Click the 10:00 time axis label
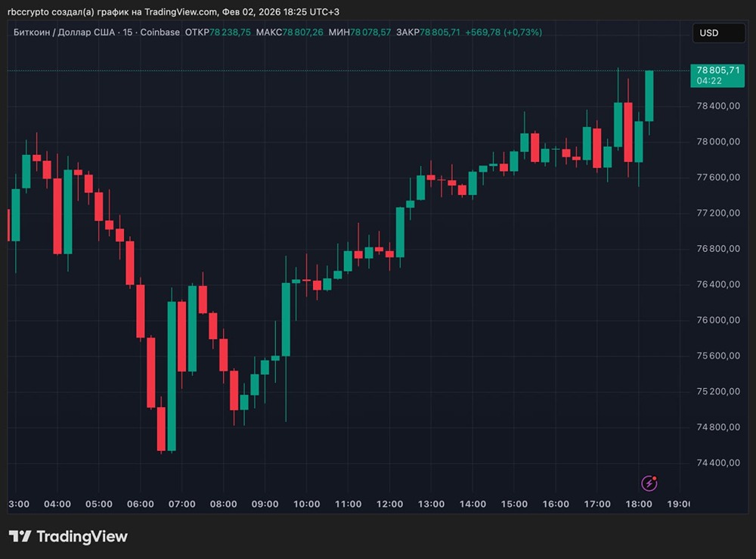 click(307, 504)
